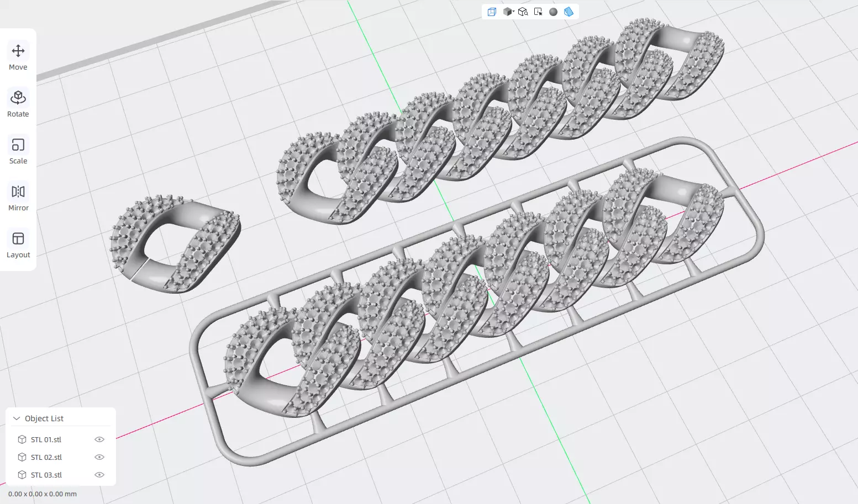This screenshot has height=504, width=858.
Task: Toggle the blue wireframe bounding-box view icon
Action: pyautogui.click(x=492, y=12)
